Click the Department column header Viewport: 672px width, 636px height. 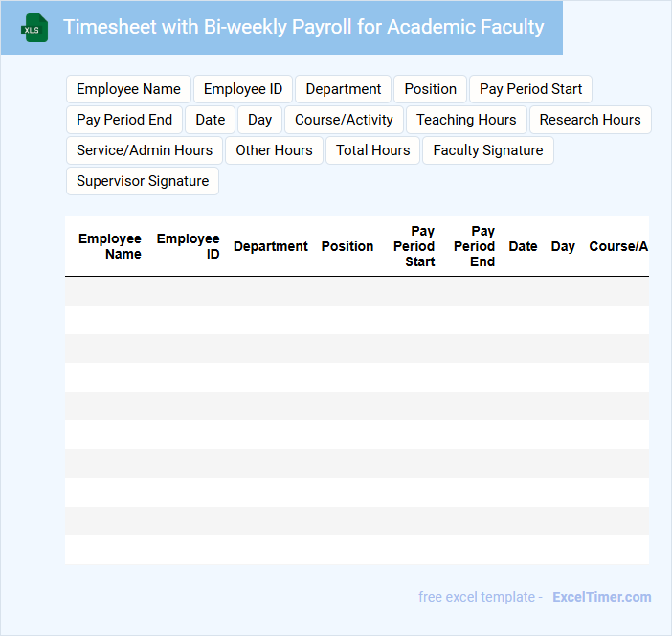(x=271, y=246)
